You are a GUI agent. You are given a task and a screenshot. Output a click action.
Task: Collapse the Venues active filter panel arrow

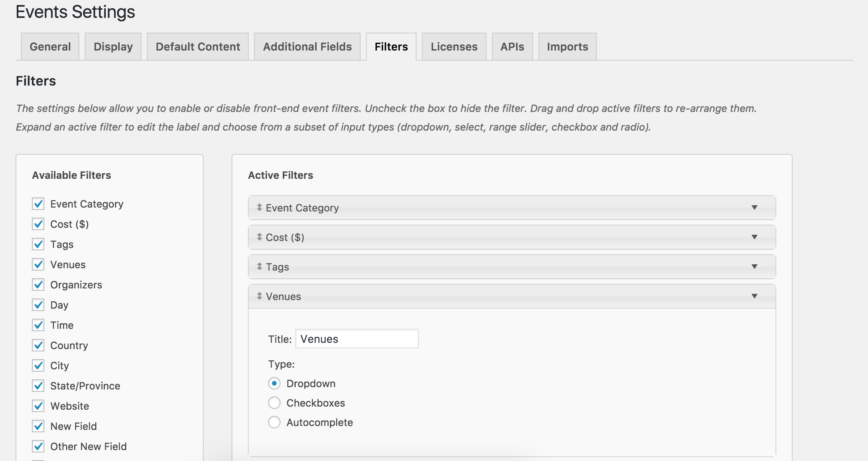pos(754,296)
